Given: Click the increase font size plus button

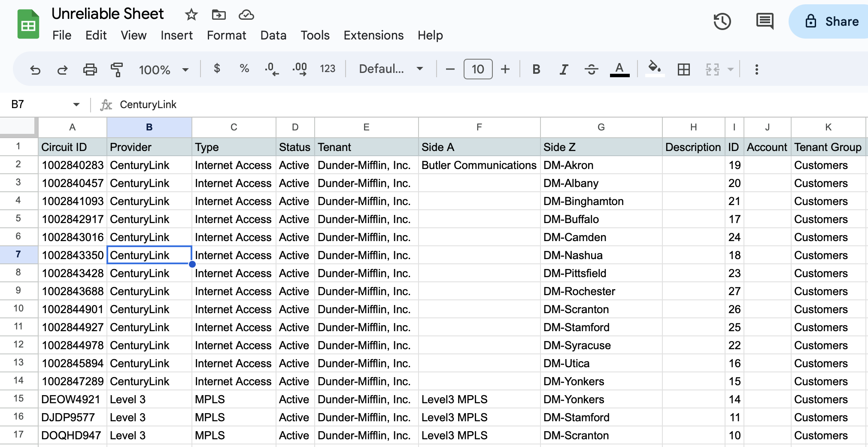Looking at the screenshot, I should [x=505, y=69].
